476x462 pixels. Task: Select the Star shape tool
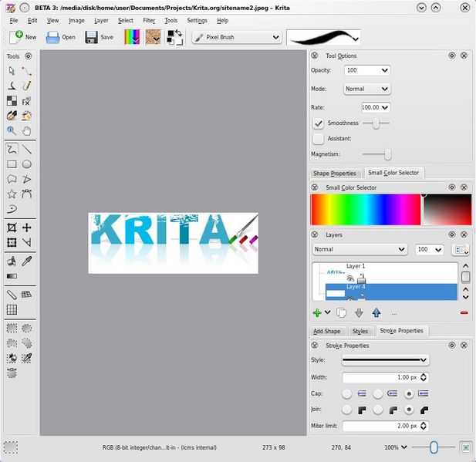tap(12, 194)
